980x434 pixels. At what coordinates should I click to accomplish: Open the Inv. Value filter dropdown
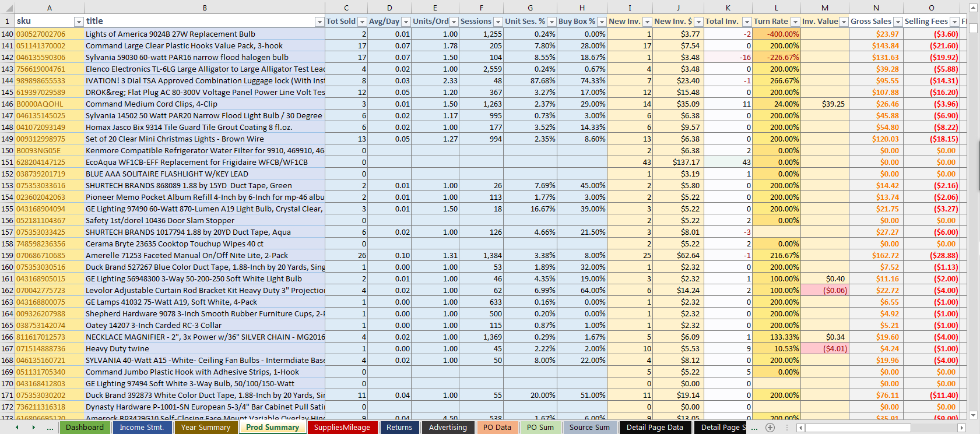click(x=844, y=22)
